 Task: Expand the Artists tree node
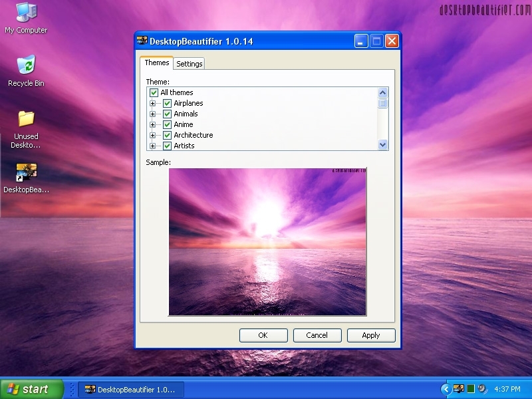[152, 146]
